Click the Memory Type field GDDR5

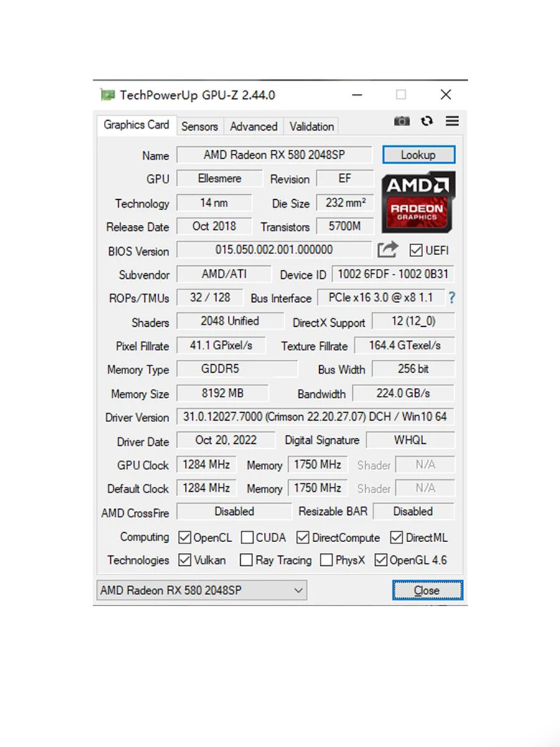237,369
